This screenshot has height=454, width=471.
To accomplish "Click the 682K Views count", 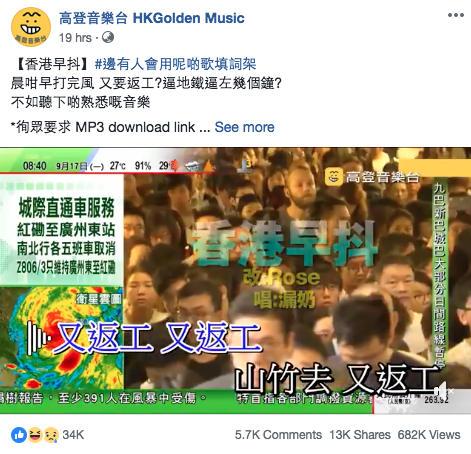I will (429, 435).
